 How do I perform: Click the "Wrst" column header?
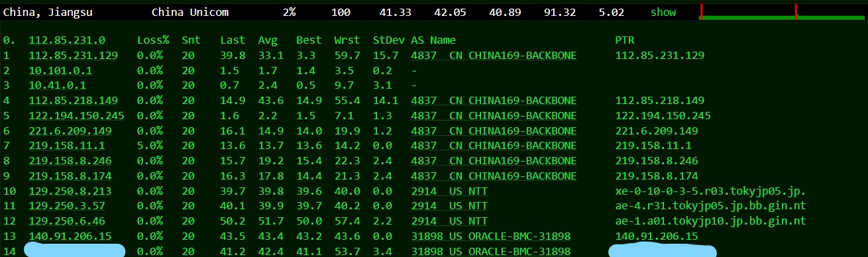[347, 40]
